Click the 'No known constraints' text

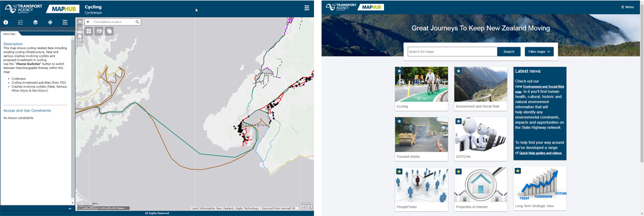pyautogui.click(x=18, y=118)
